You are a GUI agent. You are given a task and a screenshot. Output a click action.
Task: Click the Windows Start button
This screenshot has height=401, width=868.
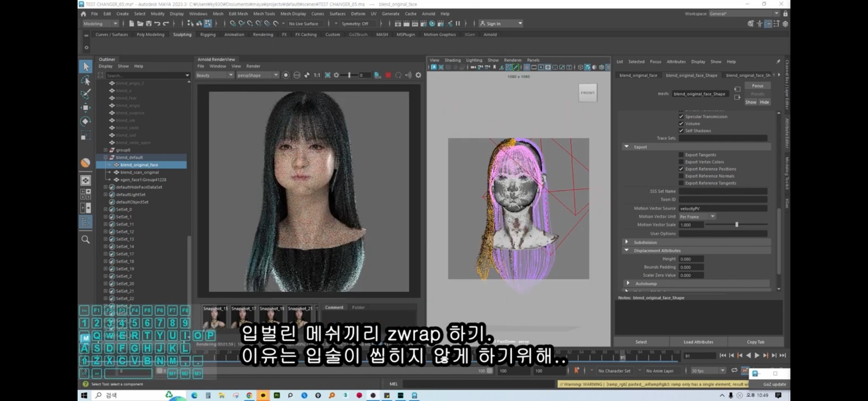tap(84, 396)
